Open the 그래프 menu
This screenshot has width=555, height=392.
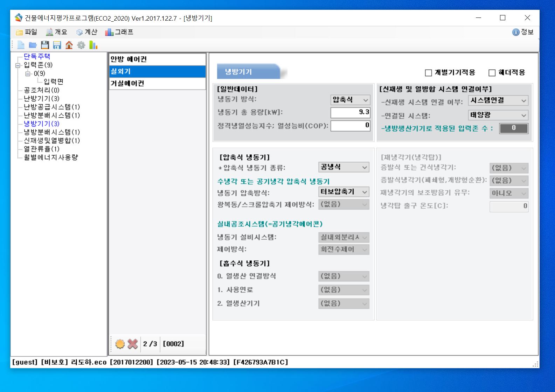119,32
